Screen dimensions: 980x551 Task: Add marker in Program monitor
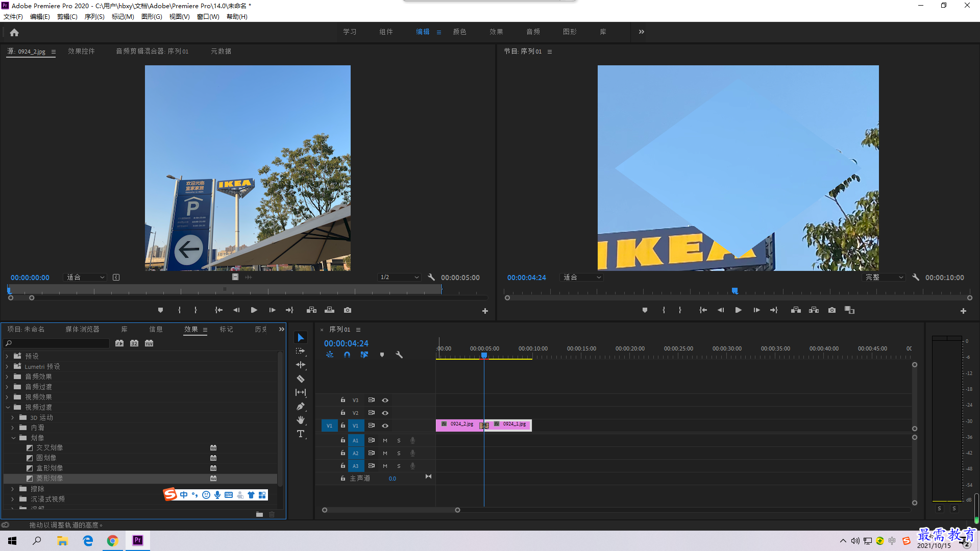645,310
